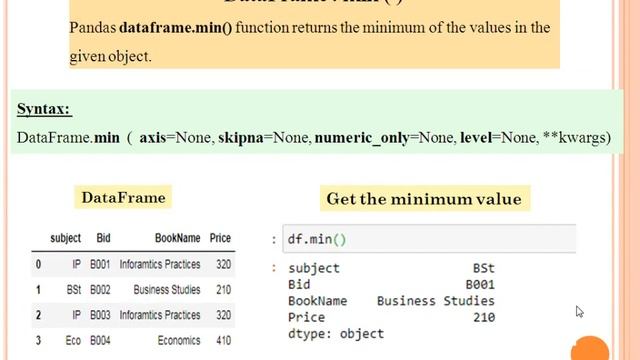The image size is (640, 360).
Task: Click 'numeric_only' parameter in syntax
Action: coord(362,138)
